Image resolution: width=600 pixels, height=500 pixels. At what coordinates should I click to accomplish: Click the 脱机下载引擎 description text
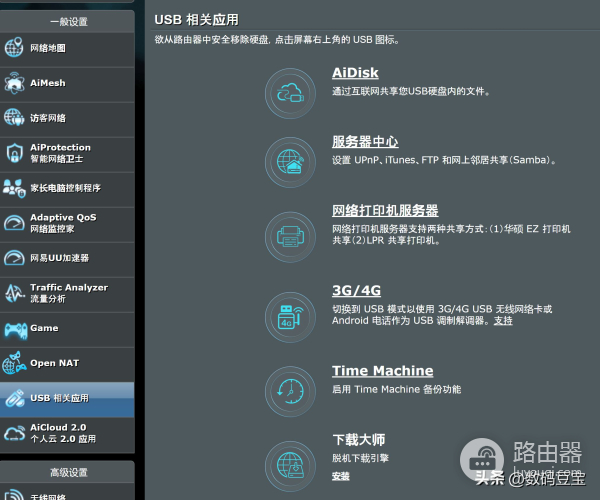tap(360, 458)
